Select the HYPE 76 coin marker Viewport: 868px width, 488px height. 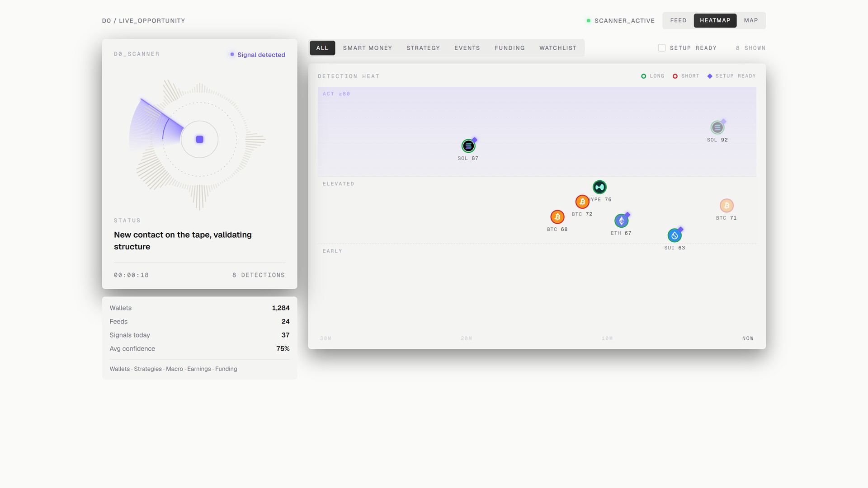(599, 187)
